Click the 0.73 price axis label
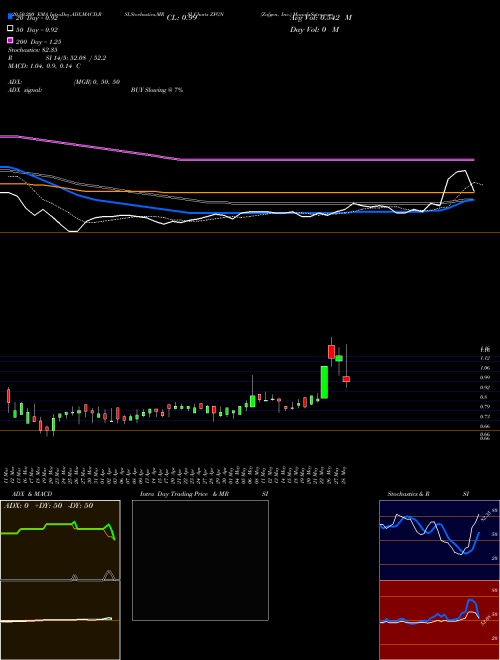The width and height of the screenshot is (500, 660). tap(484, 416)
